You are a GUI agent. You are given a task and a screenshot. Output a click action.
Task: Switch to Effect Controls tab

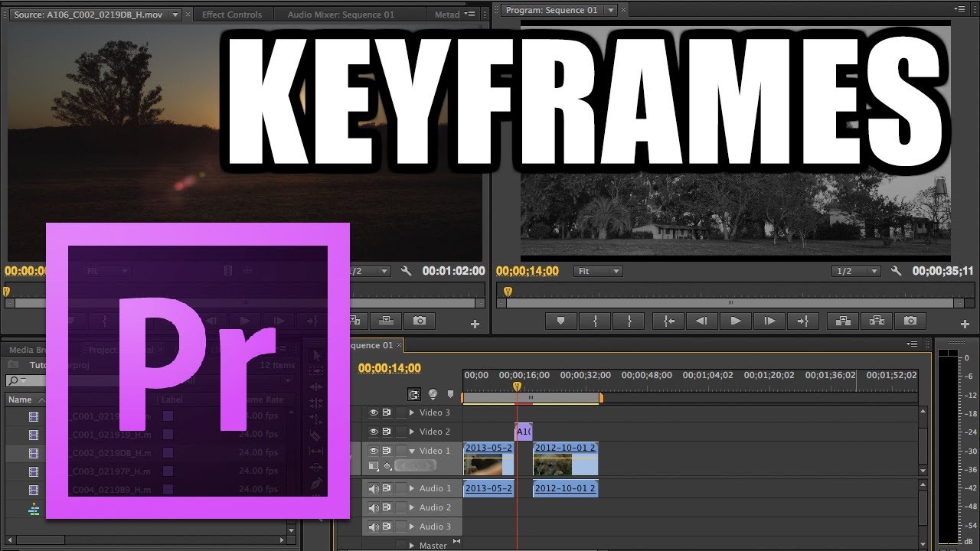pos(232,15)
